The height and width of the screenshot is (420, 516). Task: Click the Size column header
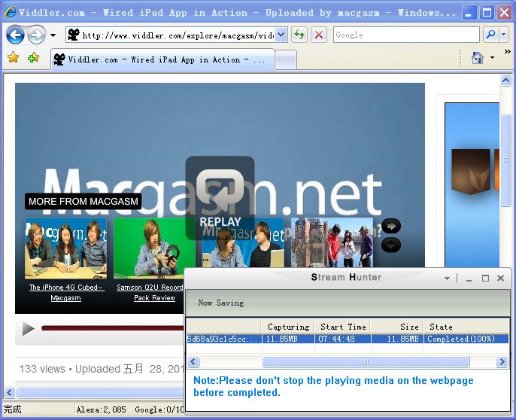(397, 327)
